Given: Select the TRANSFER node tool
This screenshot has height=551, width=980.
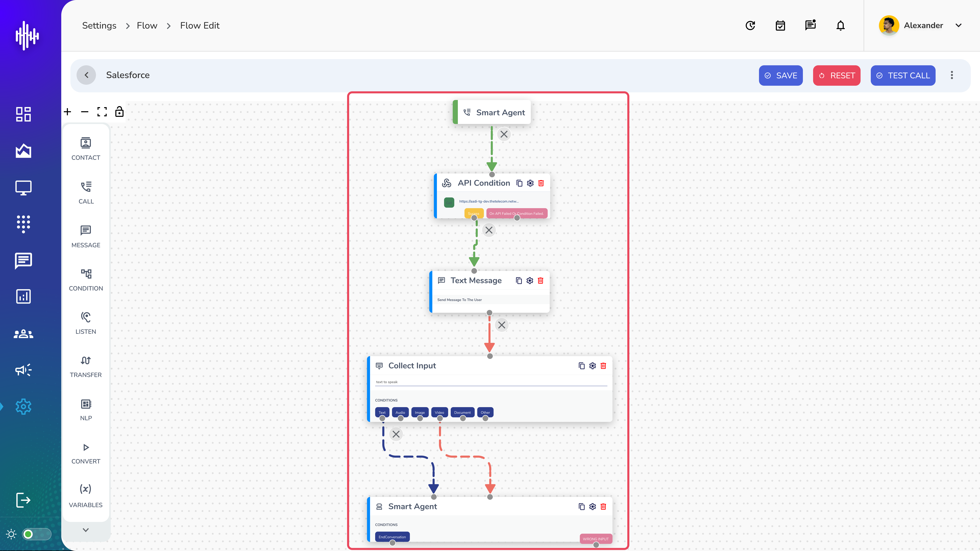Looking at the screenshot, I should 86,367.
